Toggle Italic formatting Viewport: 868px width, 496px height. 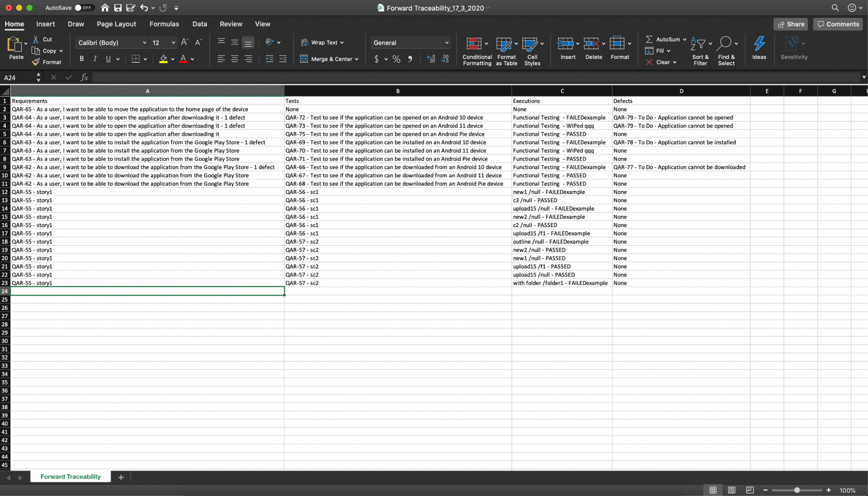point(95,59)
